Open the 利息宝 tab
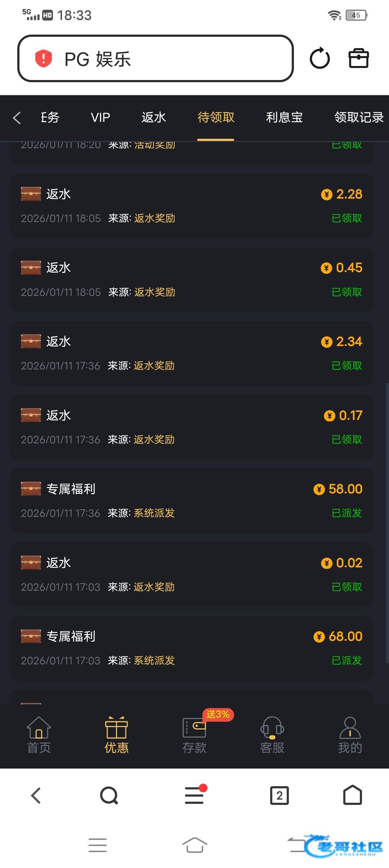The width and height of the screenshot is (389, 868). point(284,118)
